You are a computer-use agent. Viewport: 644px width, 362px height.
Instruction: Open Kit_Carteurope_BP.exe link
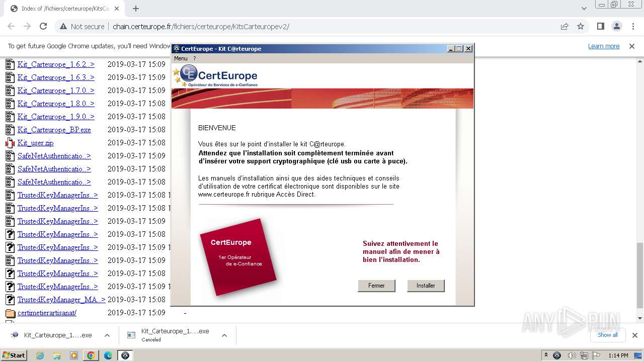click(x=54, y=130)
